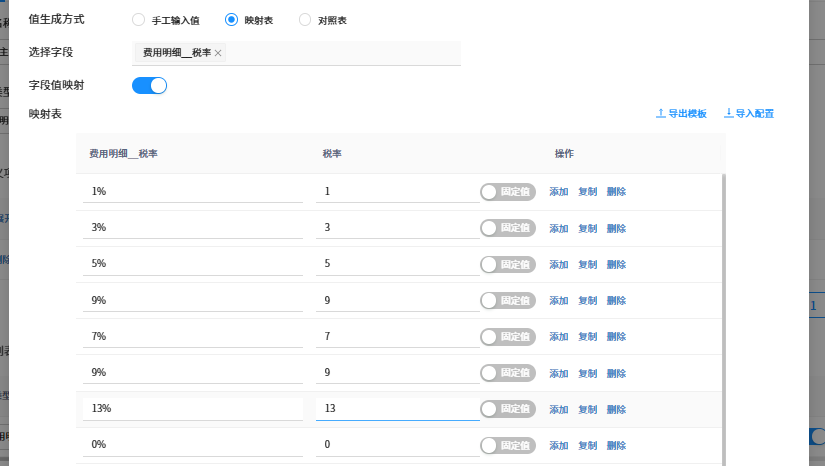This screenshot has height=466, width=825.
Task: Toggle 固定值 switch in the 3% row
Action: 508,228
